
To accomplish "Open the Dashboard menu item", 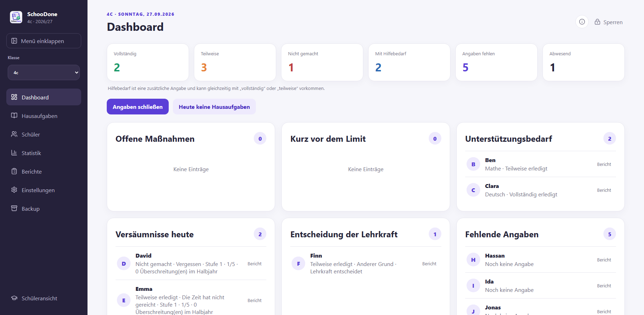I will point(44,97).
